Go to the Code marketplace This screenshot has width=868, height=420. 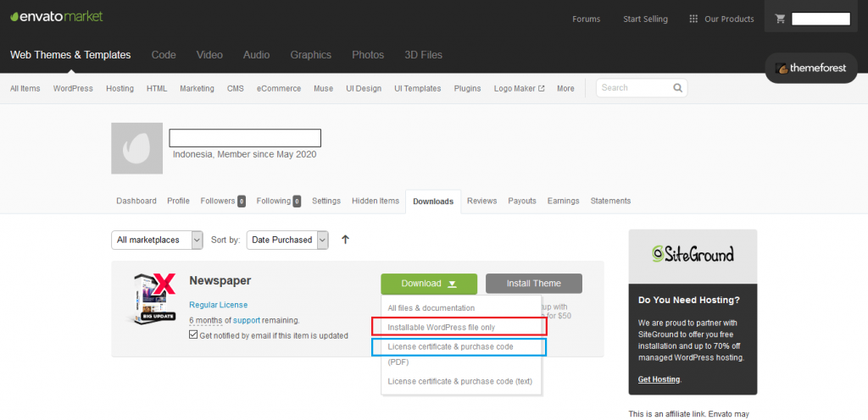[164, 55]
